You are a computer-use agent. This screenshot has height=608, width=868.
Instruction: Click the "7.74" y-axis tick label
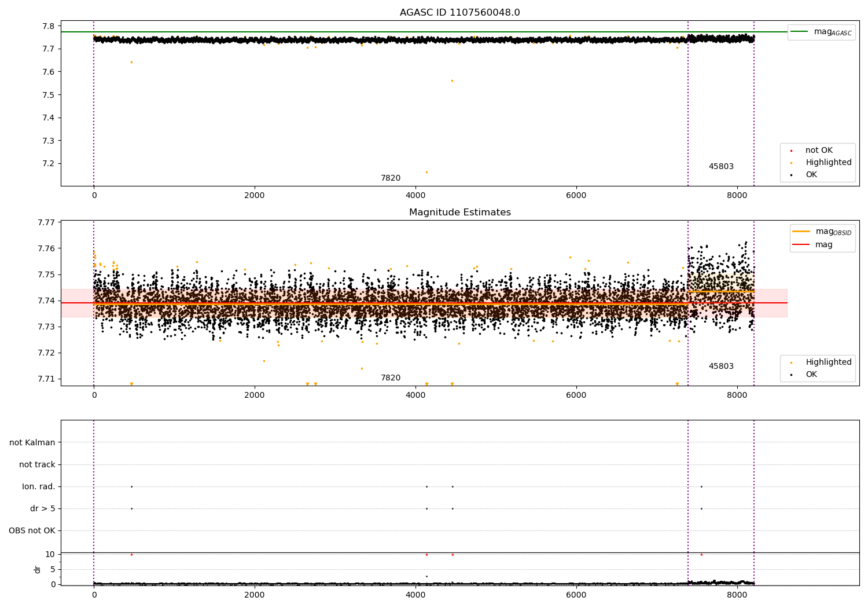46,301
